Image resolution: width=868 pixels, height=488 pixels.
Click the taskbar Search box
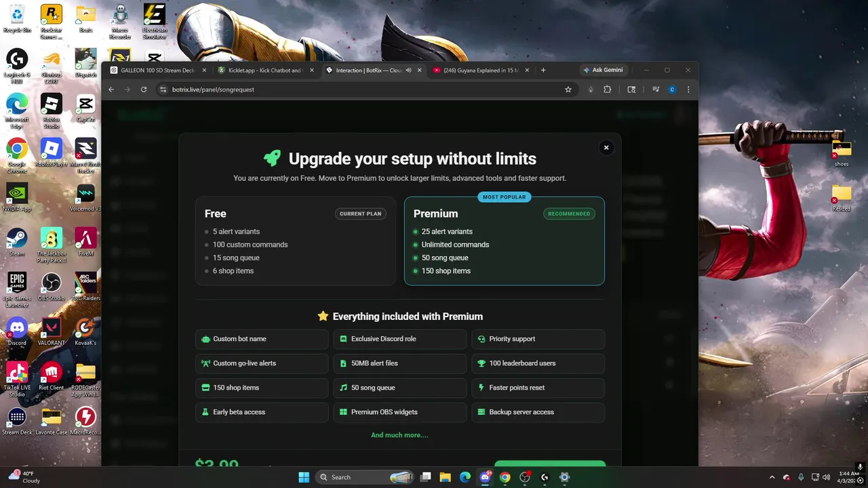[366, 477]
